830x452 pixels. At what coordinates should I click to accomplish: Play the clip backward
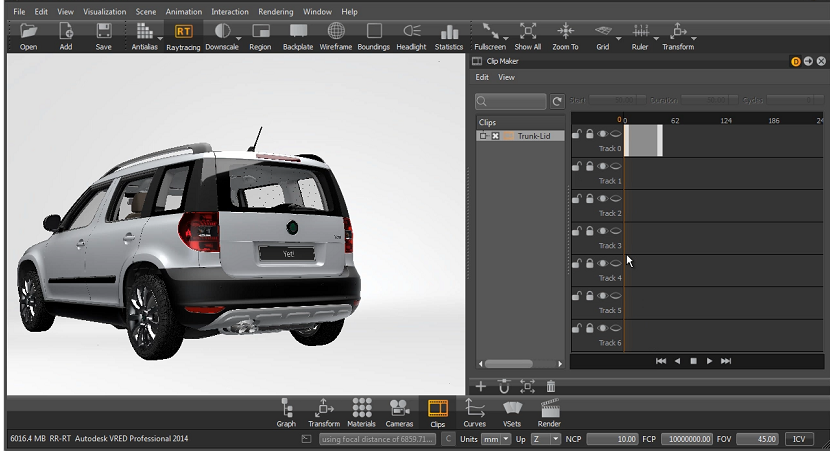click(x=678, y=361)
